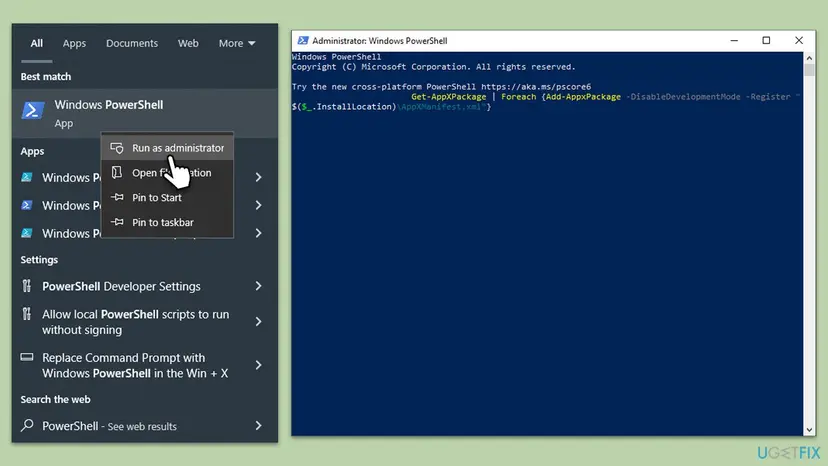Image resolution: width=828 pixels, height=466 pixels.
Task: Click the web search magnifier icon
Action: click(27, 425)
